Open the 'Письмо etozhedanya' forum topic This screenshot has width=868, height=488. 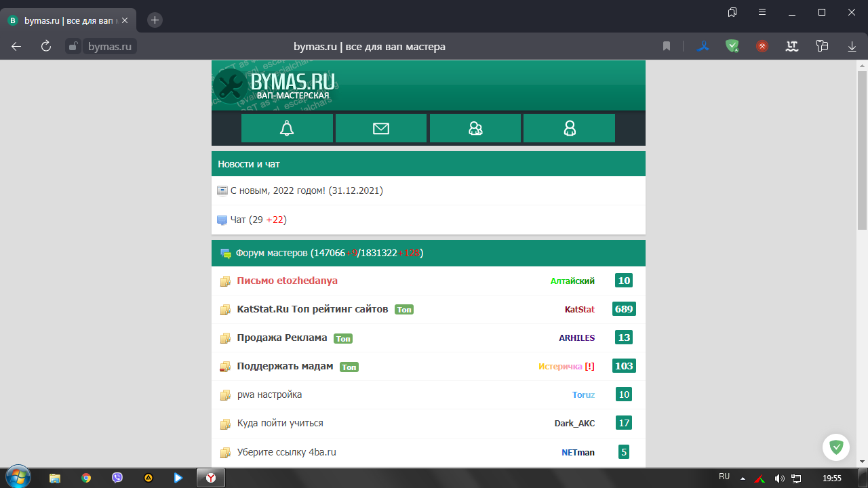pos(287,281)
